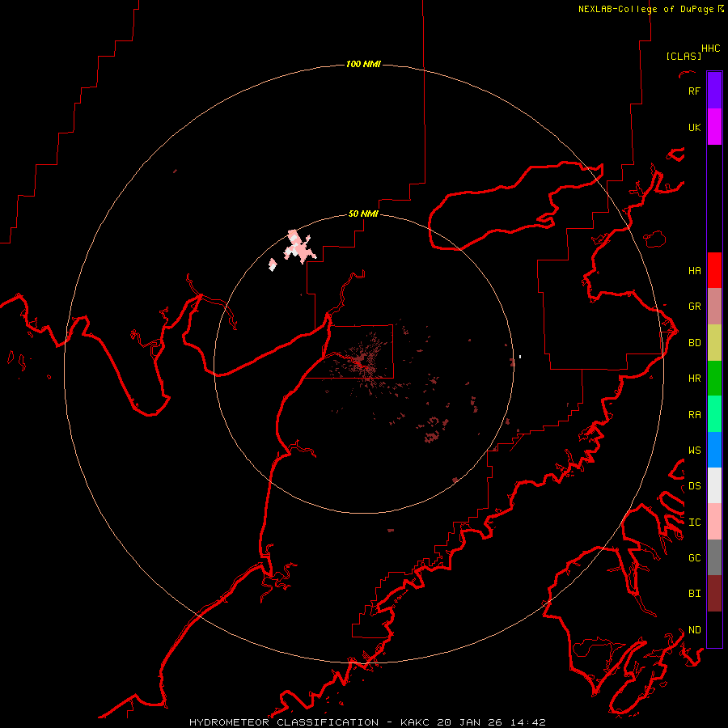
Task: Click the HHC product code label
Action: (710, 48)
